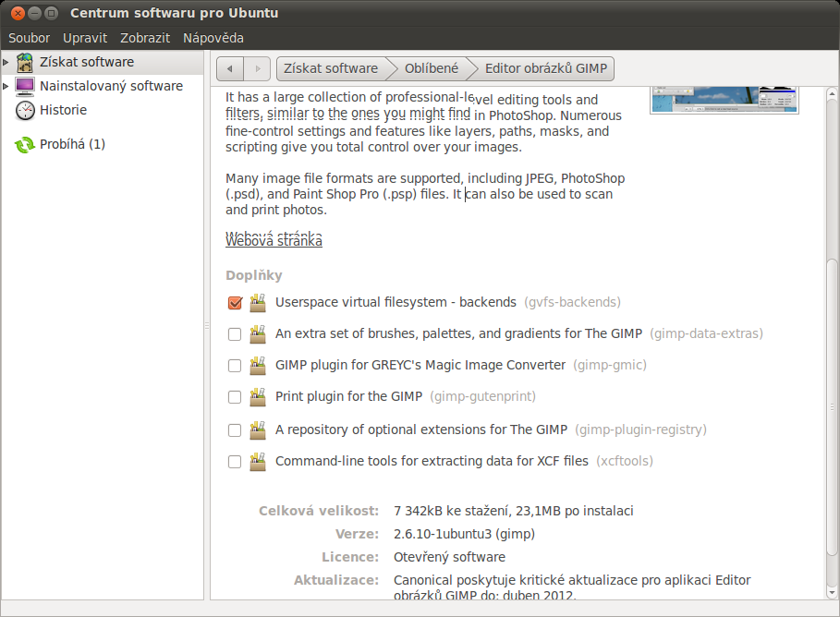Expand the Získat software tree arrow
The height and width of the screenshot is (617, 840).
click(6, 62)
